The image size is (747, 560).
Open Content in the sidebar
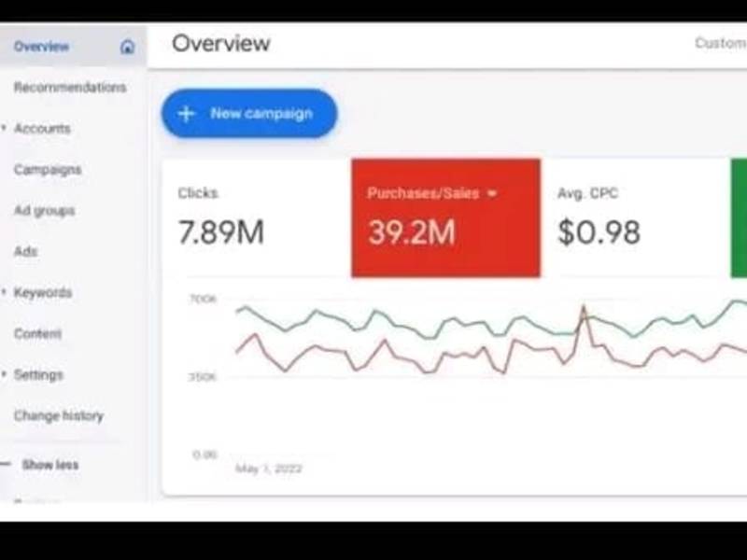[x=37, y=334]
